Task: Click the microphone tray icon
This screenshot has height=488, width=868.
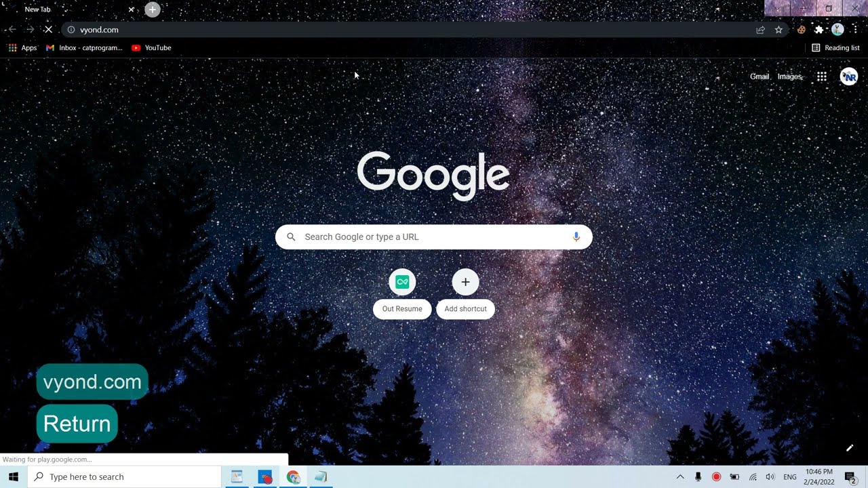Action: click(698, 477)
